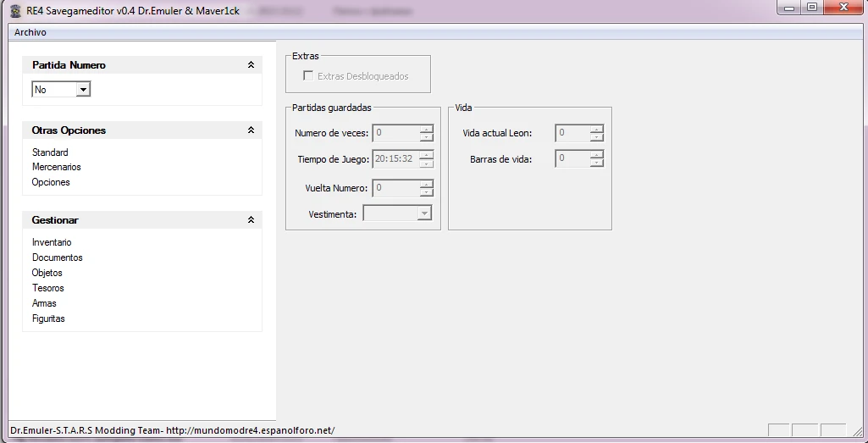This screenshot has width=868, height=443.
Task: Decrease the Numero de veces value
Action: 426,136
